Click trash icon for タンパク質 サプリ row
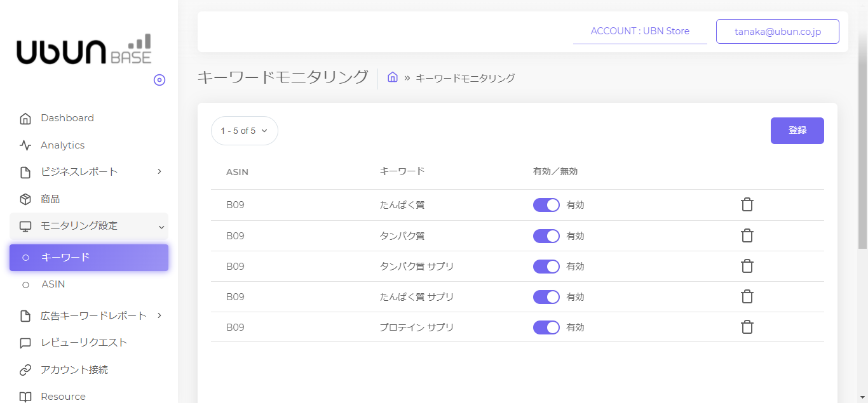 747,266
